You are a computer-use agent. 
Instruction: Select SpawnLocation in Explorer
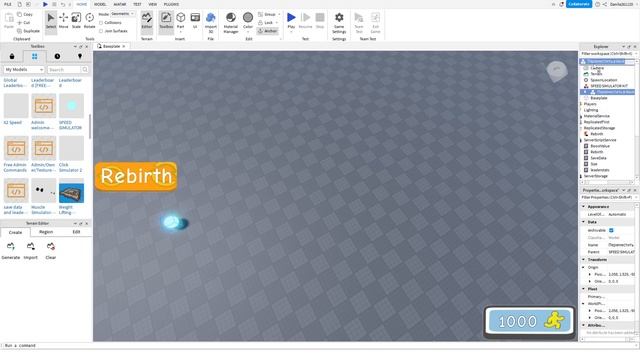pyautogui.click(x=603, y=80)
